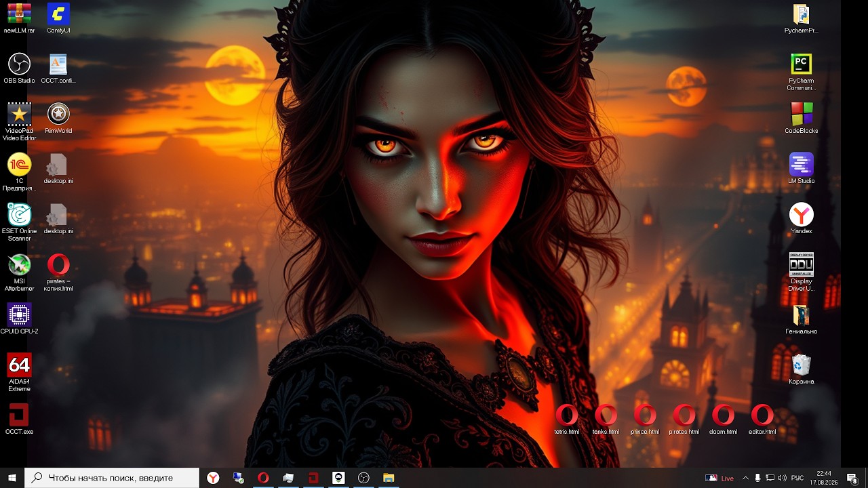This screenshot has height=488, width=868.
Task: Select the Корзина recycle bin
Action: [802, 369]
